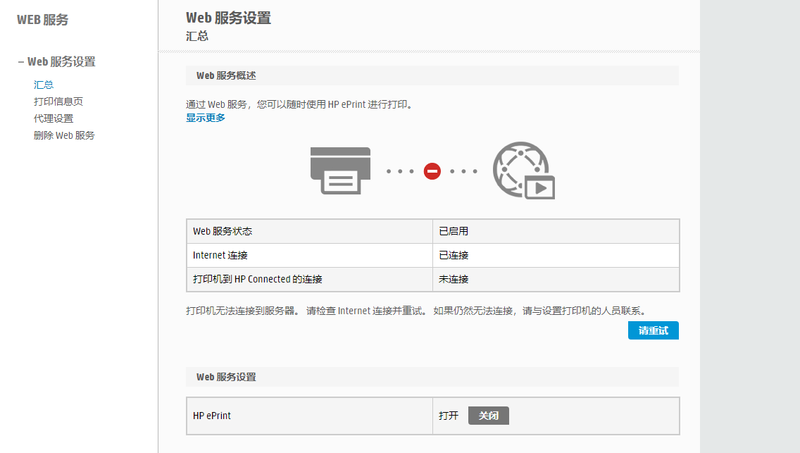Click the 打印机到 HP Connected 的连接 row
The width and height of the screenshot is (800, 453).
pos(257,279)
